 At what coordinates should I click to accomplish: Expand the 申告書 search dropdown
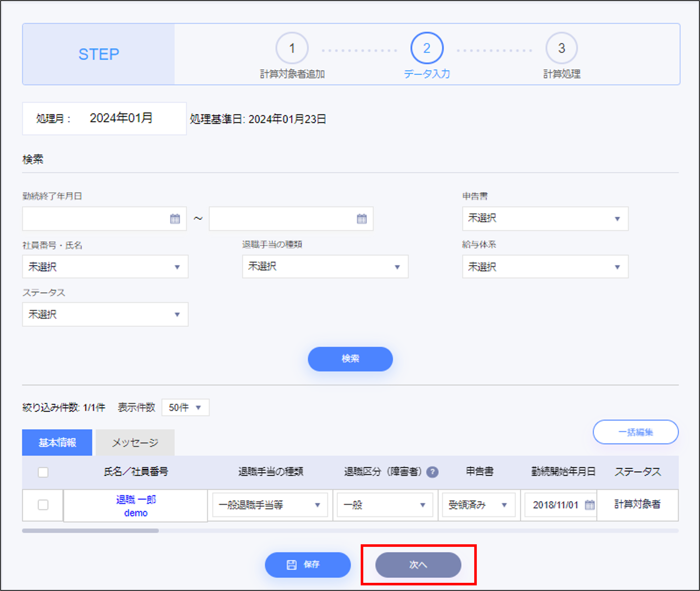545,219
